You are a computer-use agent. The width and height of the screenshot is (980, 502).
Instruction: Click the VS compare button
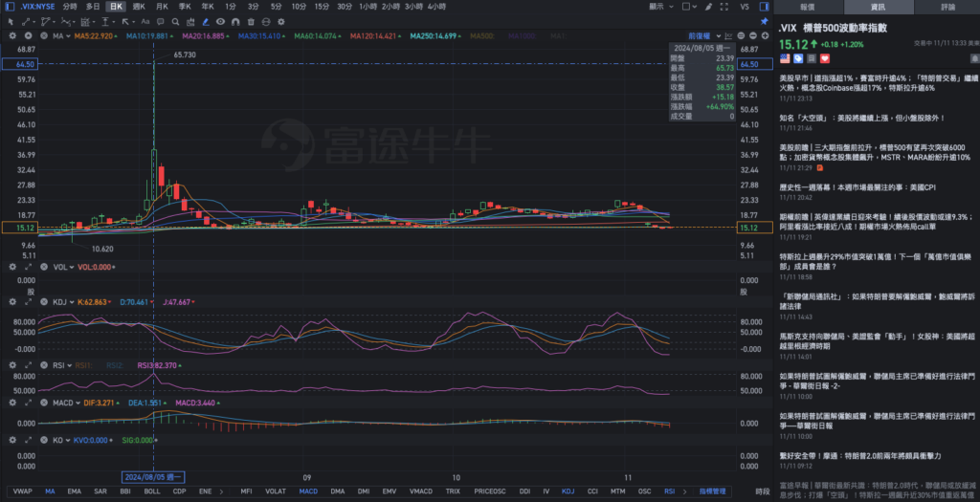[x=745, y=7]
